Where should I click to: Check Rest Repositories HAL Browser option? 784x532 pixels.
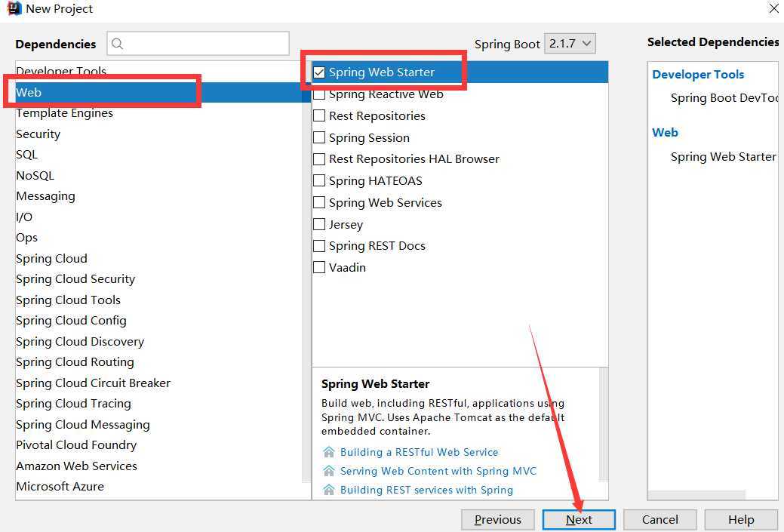[319, 159]
